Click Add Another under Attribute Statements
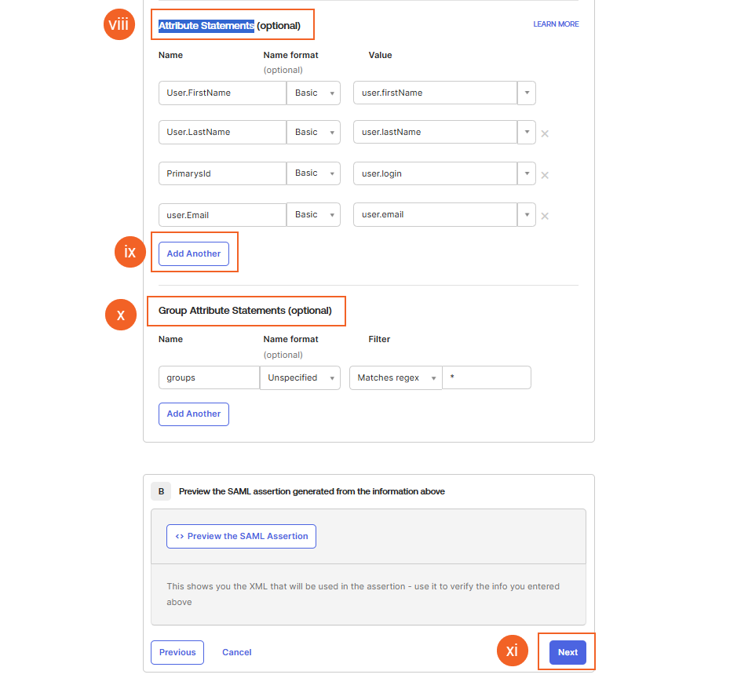This screenshot has height=700, width=730. 194,253
